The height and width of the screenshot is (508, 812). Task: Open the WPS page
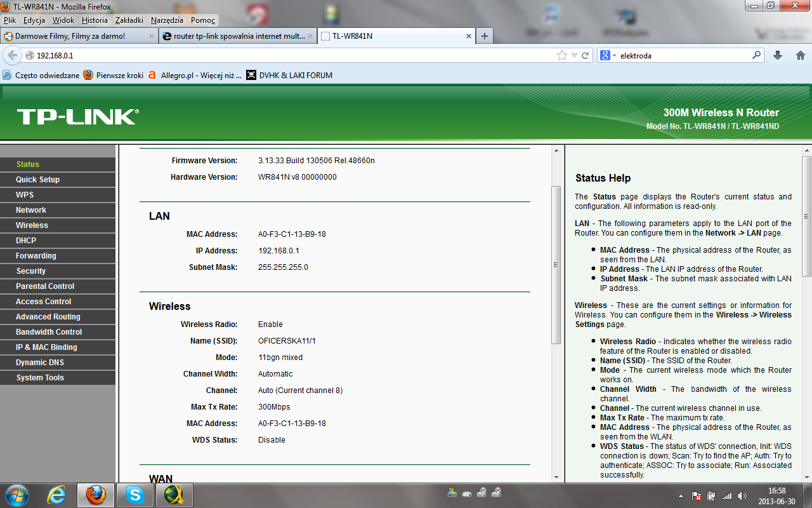(58, 195)
